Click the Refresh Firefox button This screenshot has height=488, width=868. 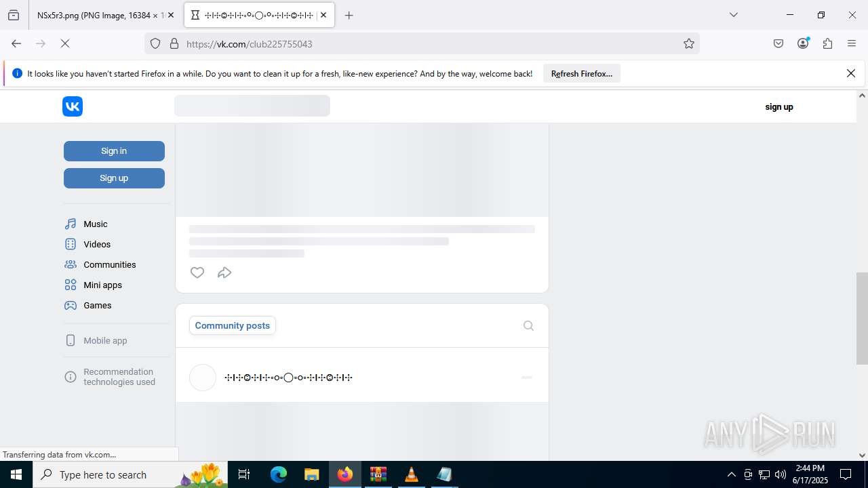(582, 74)
